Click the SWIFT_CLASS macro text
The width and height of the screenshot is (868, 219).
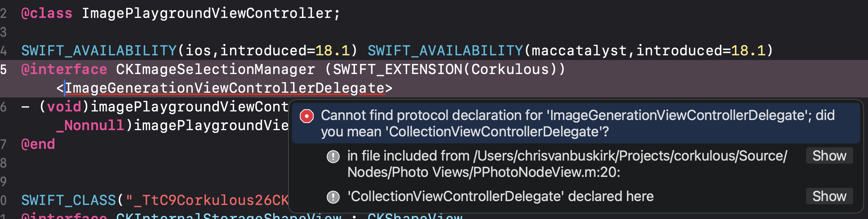[x=69, y=200]
